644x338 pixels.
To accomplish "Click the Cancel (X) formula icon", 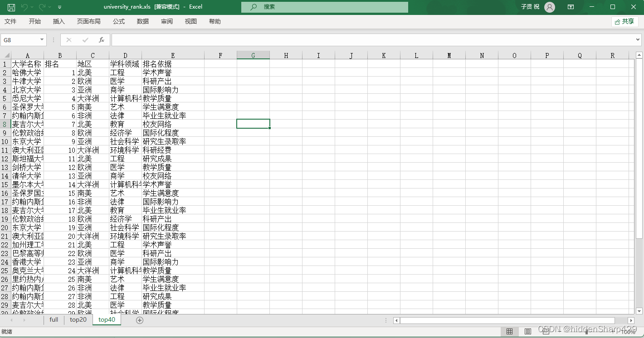I will (69, 40).
